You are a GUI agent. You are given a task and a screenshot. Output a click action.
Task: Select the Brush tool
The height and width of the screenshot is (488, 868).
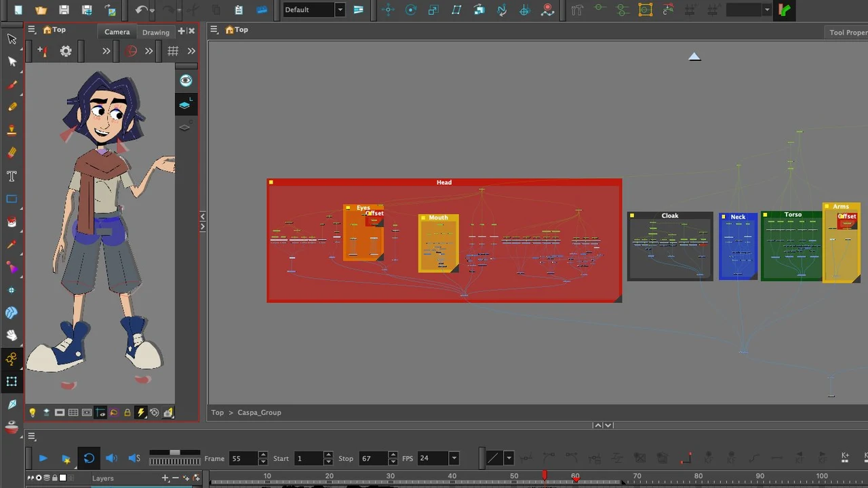pyautogui.click(x=12, y=84)
